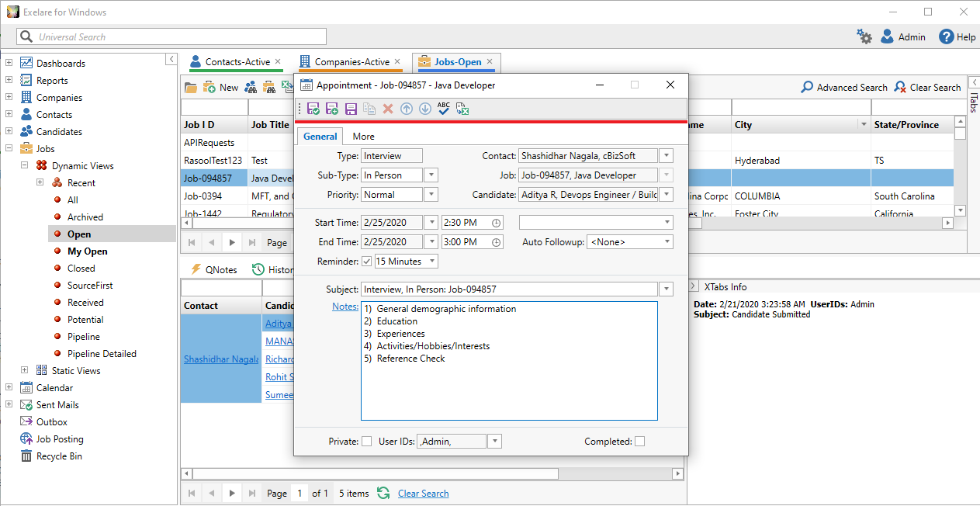Mark the appointment as Completed

639,442
